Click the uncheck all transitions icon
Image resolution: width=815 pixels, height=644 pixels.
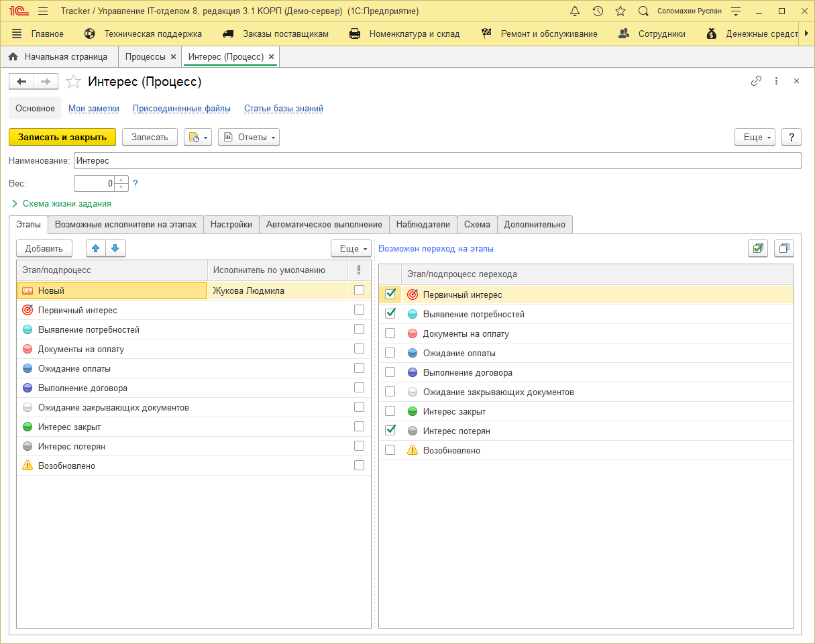point(783,248)
